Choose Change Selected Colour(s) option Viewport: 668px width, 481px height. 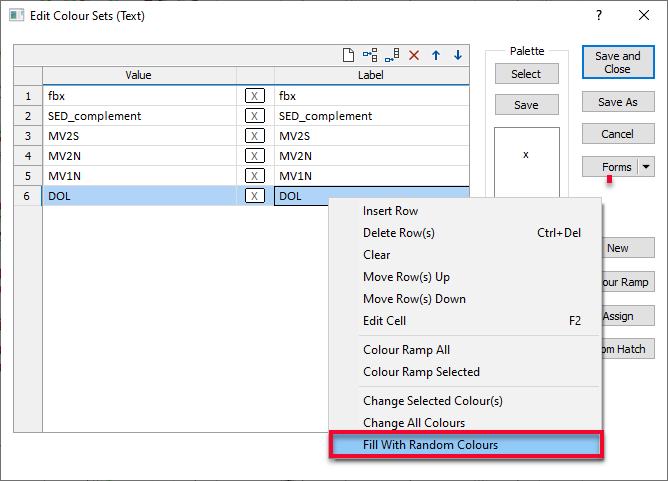point(432,401)
